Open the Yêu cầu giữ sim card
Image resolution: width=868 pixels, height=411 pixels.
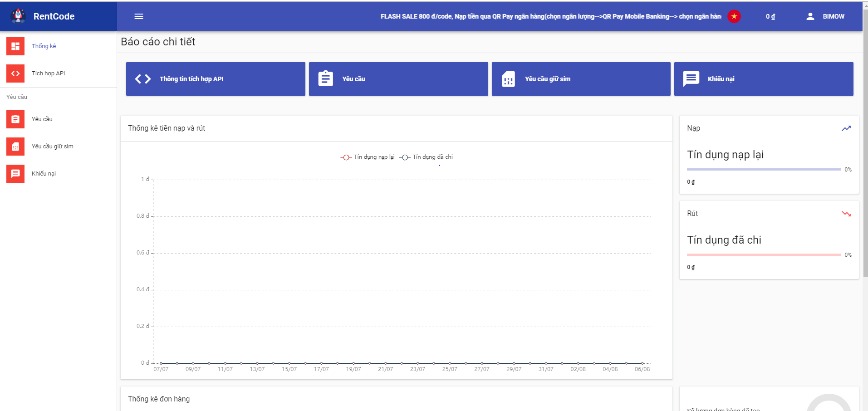(x=581, y=79)
